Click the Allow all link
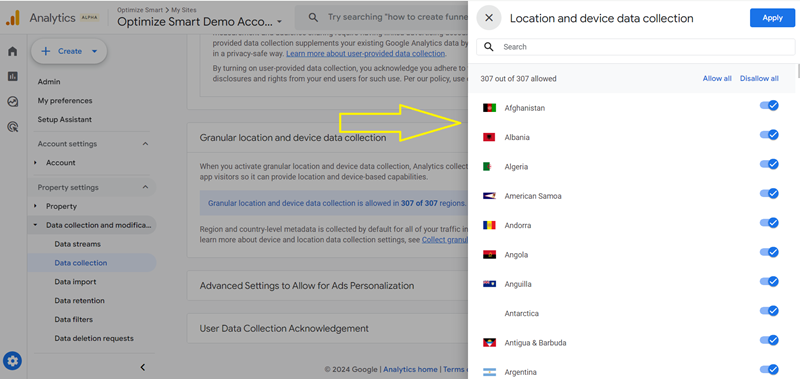 [x=717, y=79]
